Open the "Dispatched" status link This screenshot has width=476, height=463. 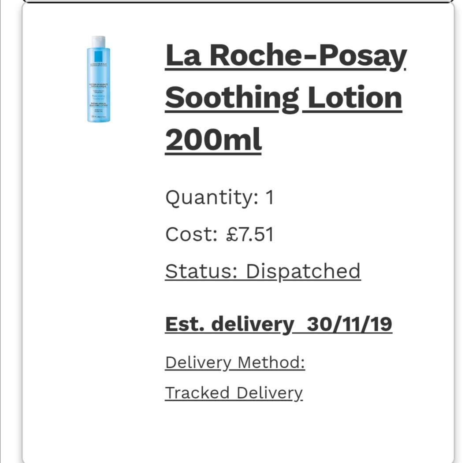point(303,271)
